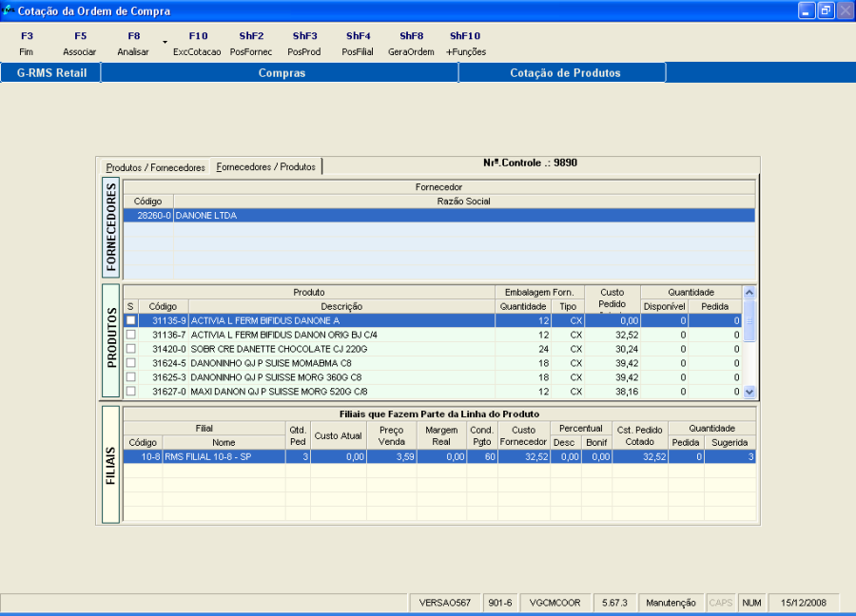Select the Fornecedores / Produtos tab

click(x=266, y=166)
